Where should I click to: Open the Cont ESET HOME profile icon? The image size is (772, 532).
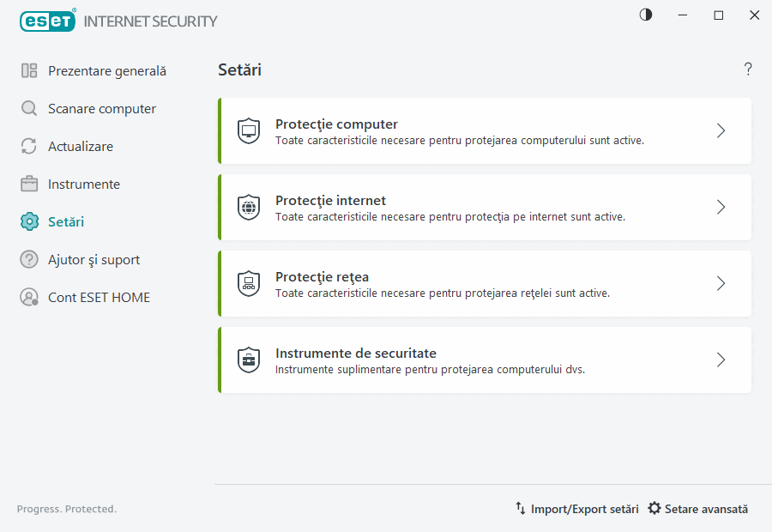click(x=29, y=297)
